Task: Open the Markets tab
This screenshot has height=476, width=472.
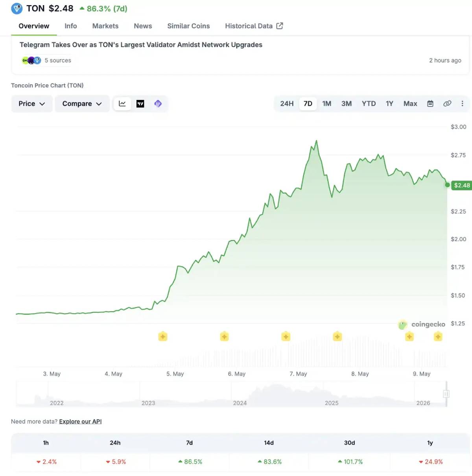Action: [x=105, y=26]
